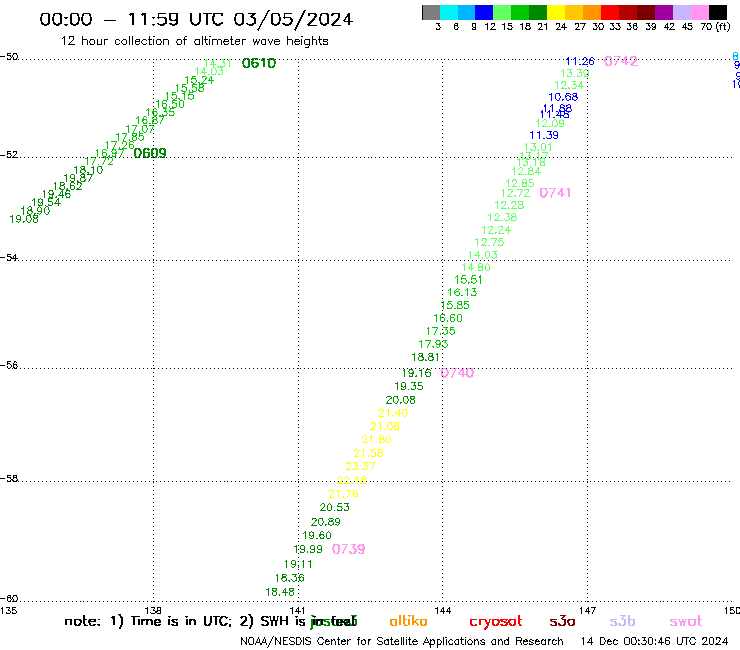Viewport: 740px width, 650px height.
Task: Click the 13.39 wave height value
Action: click(575, 73)
